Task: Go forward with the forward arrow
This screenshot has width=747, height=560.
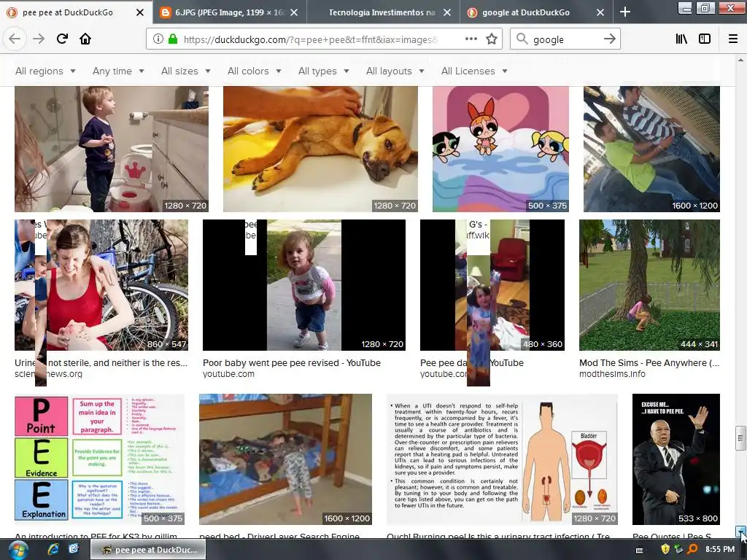Action: coord(39,39)
